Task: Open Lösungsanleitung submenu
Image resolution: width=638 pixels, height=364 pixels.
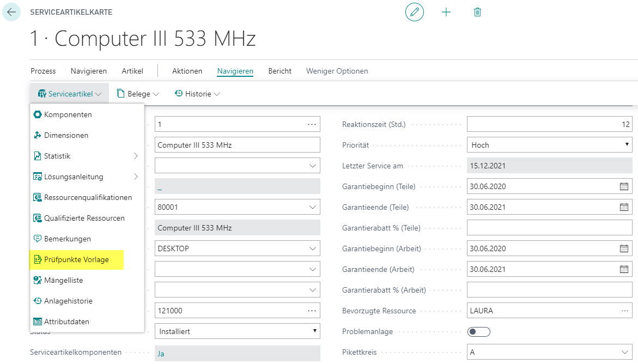Action: coord(87,177)
